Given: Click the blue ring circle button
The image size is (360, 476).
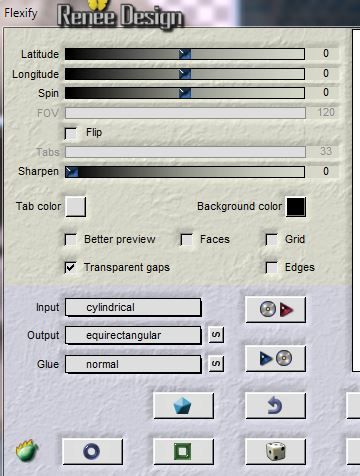Looking at the screenshot, I should pos(92,452).
